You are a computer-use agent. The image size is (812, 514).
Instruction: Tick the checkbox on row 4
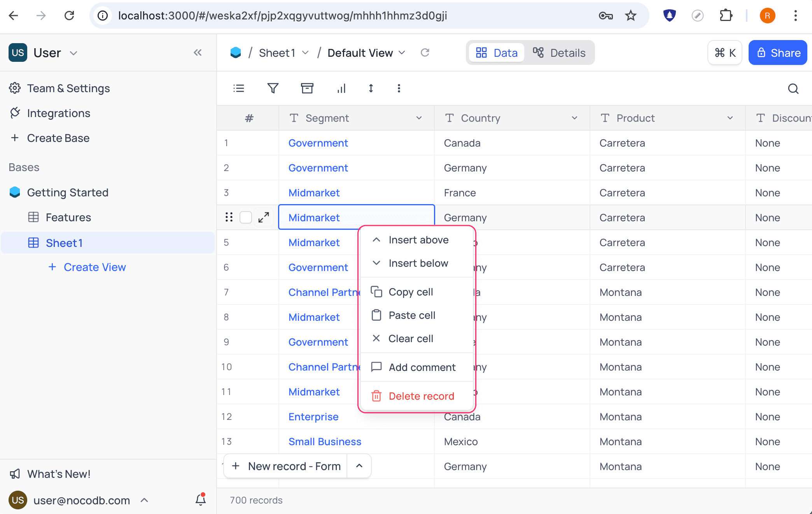click(x=246, y=217)
